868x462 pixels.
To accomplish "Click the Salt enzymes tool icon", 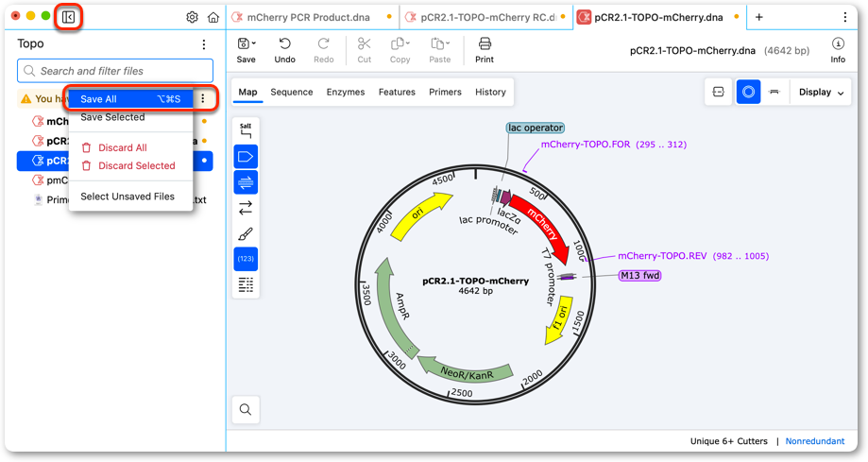I will click(246, 130).
